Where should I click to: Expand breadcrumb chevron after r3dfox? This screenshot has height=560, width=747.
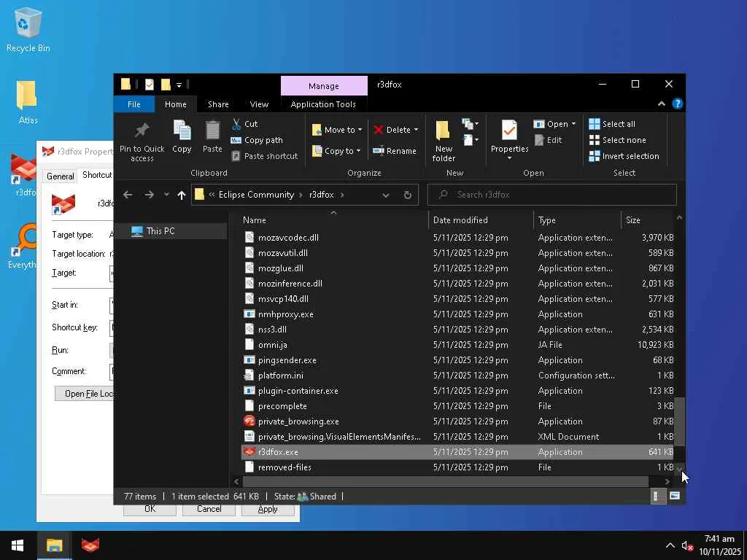click(342, 195)
